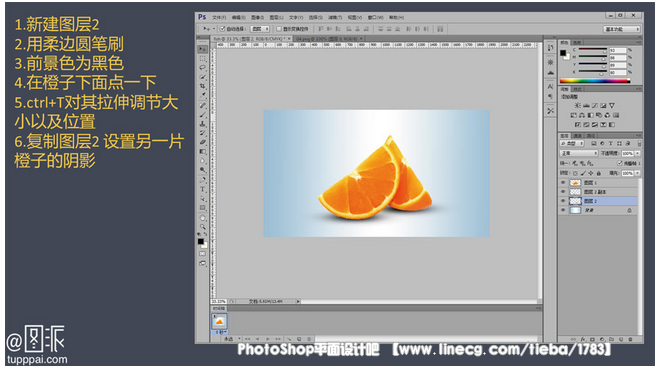Change the screen mode from the toolbox
Image resolution: width=661 pixels, height=366 pixels.
pos(203,264)
